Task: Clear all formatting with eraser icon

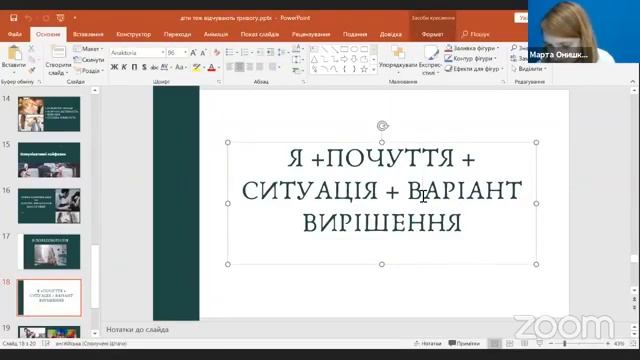Action: click(x=217, y=53)
